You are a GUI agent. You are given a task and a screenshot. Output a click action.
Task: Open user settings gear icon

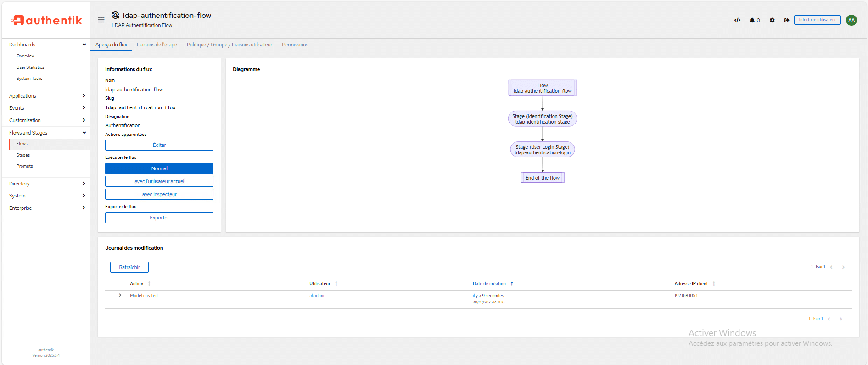point(772,20)
